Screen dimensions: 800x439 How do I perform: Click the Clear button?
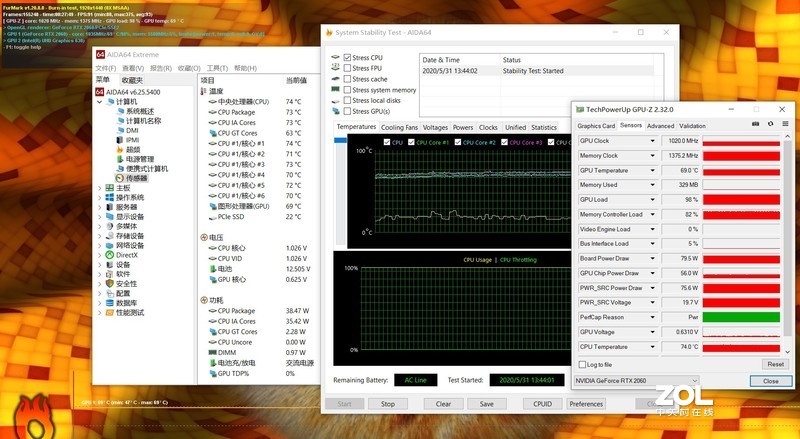(443, 404)
